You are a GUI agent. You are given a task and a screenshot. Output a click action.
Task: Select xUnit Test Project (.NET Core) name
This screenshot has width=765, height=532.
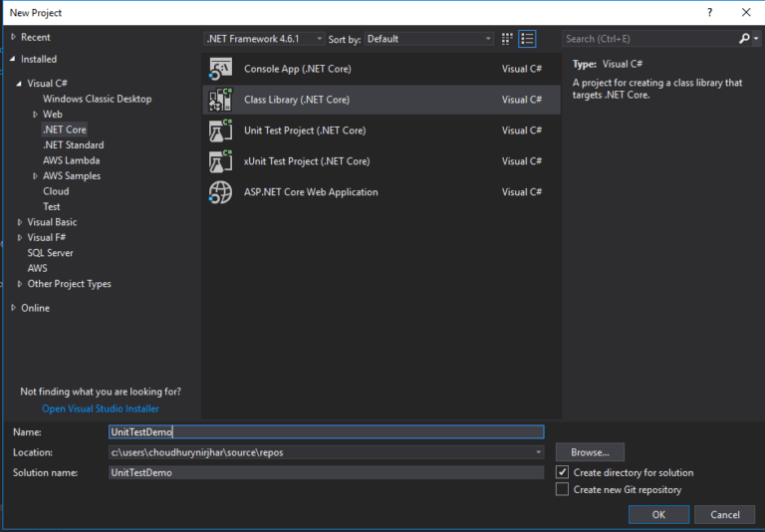(x=307, y=161)
